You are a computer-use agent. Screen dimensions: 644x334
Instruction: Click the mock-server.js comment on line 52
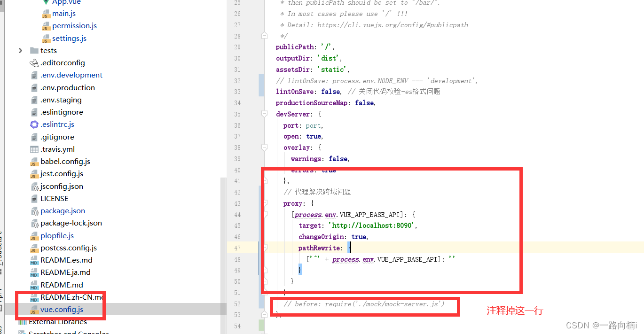pos(363,304)
